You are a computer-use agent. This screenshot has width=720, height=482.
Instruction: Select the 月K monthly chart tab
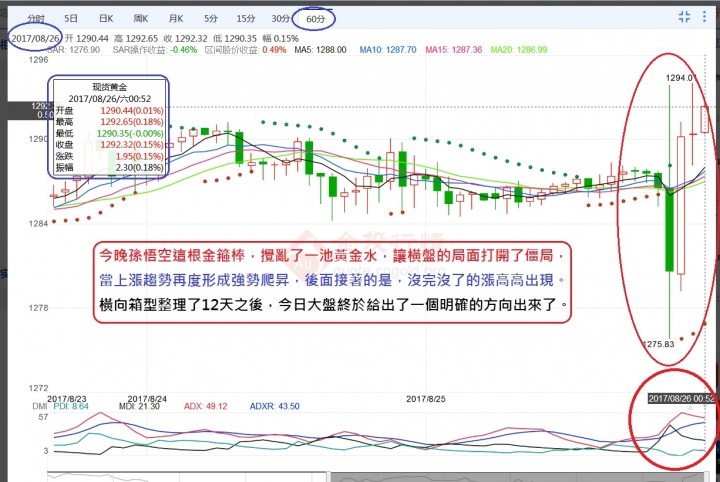(175, 18)
